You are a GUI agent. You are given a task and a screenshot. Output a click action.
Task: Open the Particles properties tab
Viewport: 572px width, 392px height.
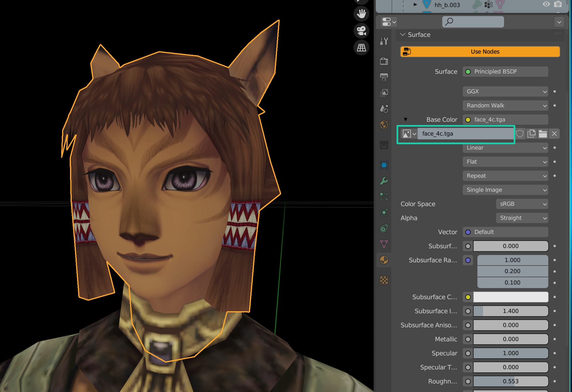[384, 197]
